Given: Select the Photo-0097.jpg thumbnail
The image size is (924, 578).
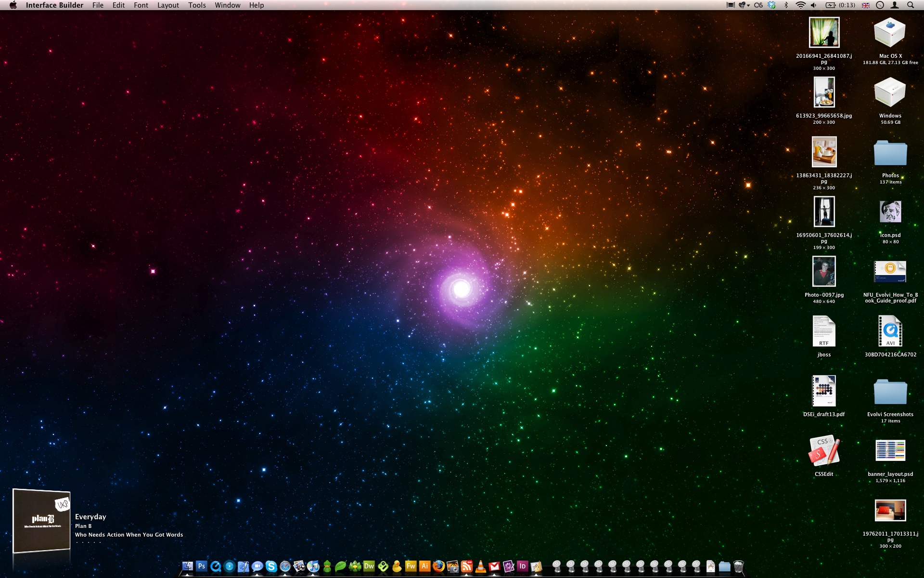Looking at the screenshot, I should (824, 271).
